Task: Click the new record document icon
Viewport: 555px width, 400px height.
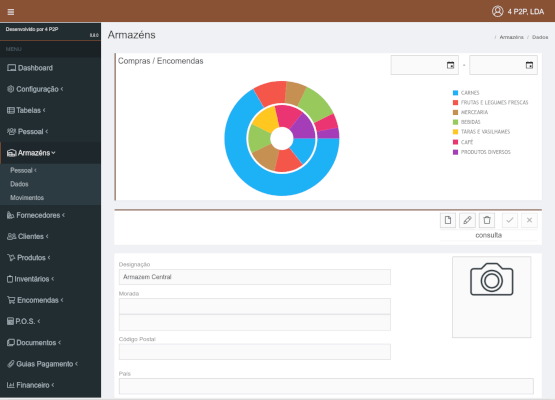Action: pos(448,220)
